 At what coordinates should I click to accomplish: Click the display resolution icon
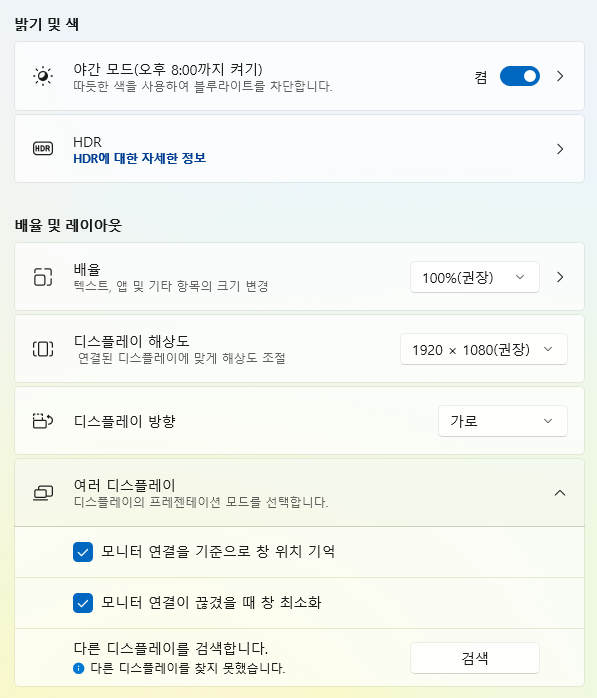click(43, 349)
